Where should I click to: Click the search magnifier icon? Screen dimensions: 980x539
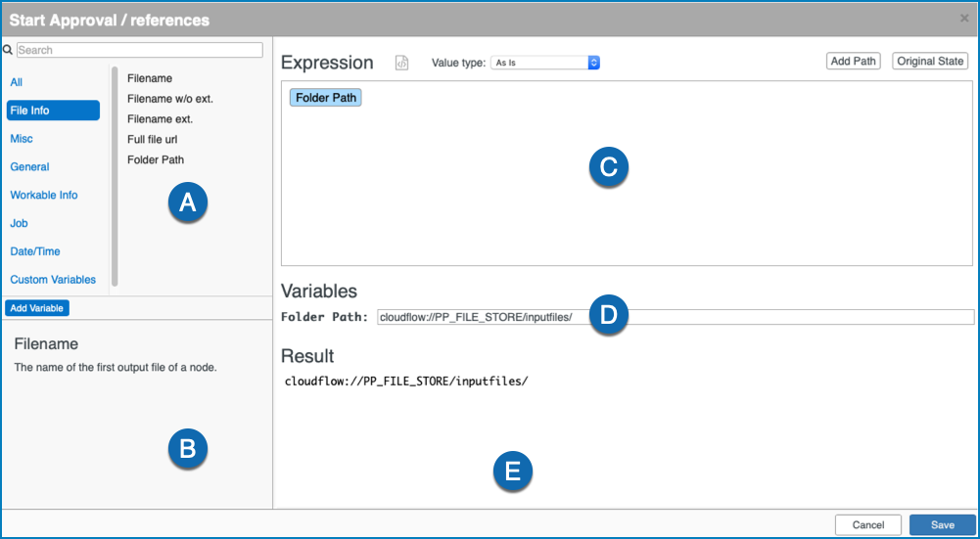(8, 50)
